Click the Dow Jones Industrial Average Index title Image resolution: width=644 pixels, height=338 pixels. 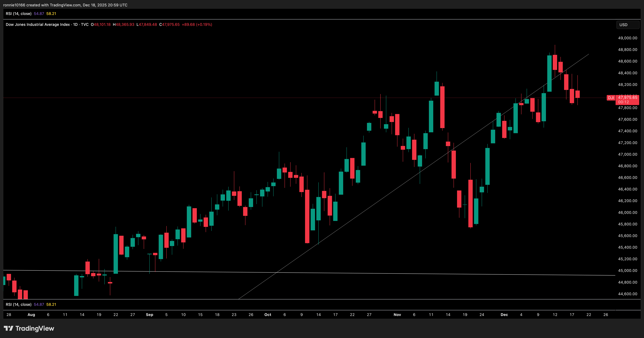tap(38, 25)
